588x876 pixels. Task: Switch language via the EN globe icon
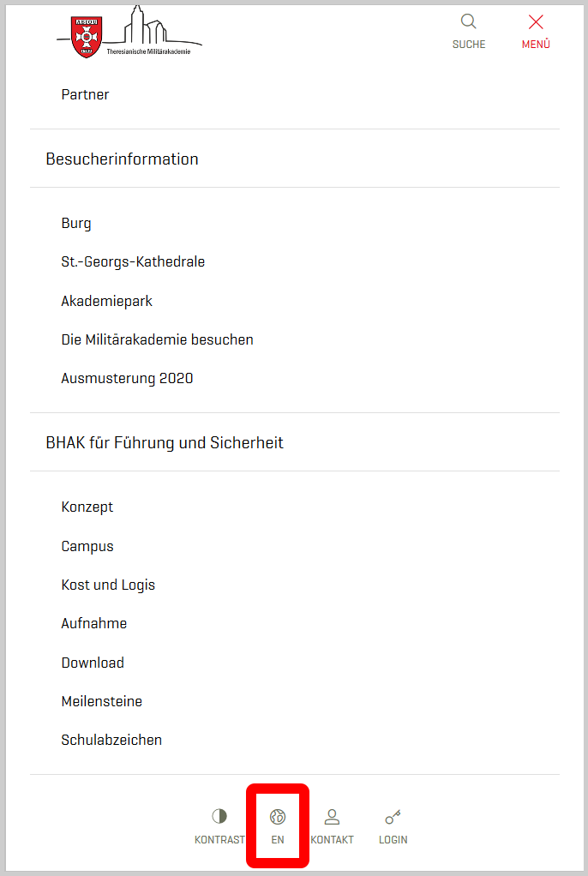(278, 817)
